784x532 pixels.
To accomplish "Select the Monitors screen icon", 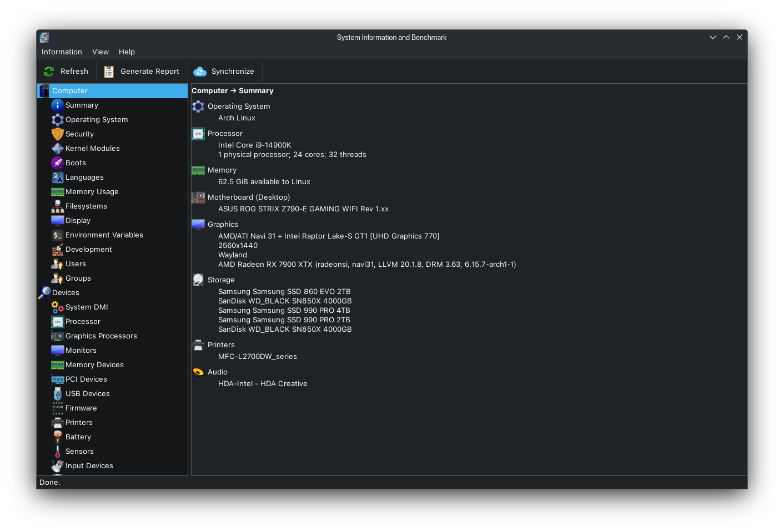I will pyautogui.click(x=57, y=350).
